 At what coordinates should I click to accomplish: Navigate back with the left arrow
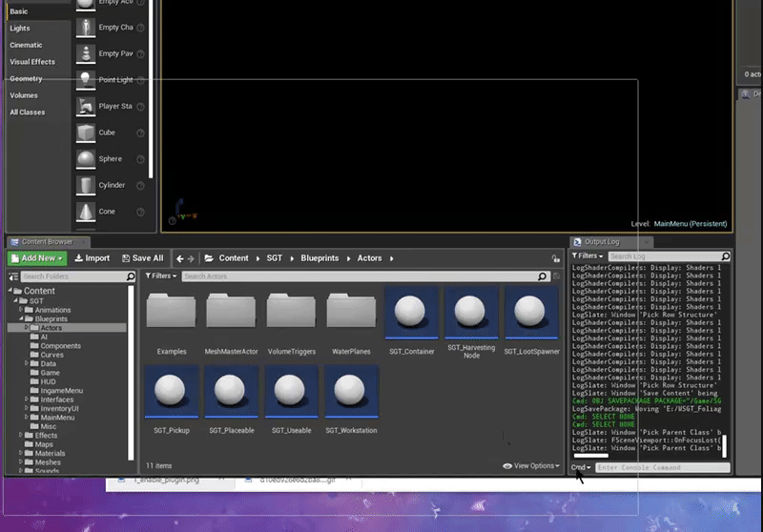click(179, 258)
